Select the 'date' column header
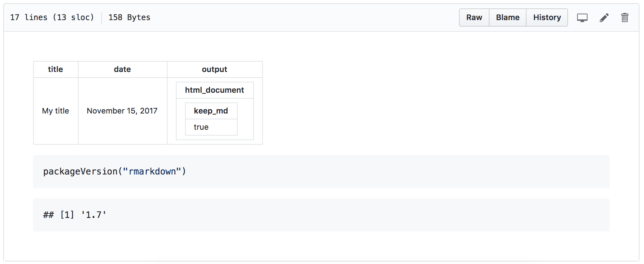 coord(122,69)
